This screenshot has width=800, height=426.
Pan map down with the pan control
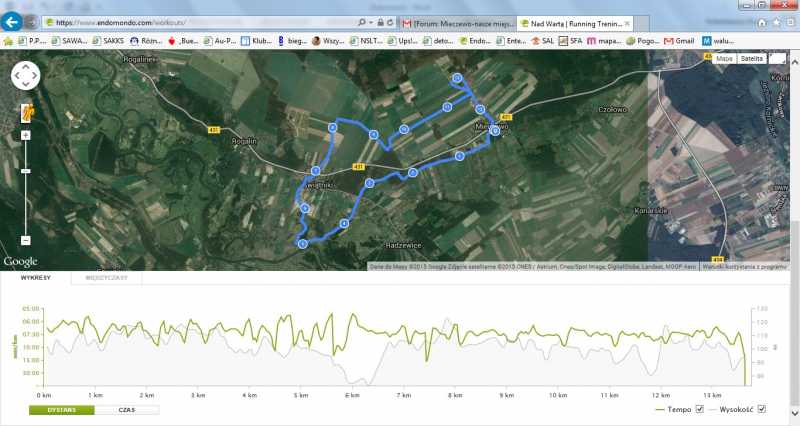click(26, 84)
